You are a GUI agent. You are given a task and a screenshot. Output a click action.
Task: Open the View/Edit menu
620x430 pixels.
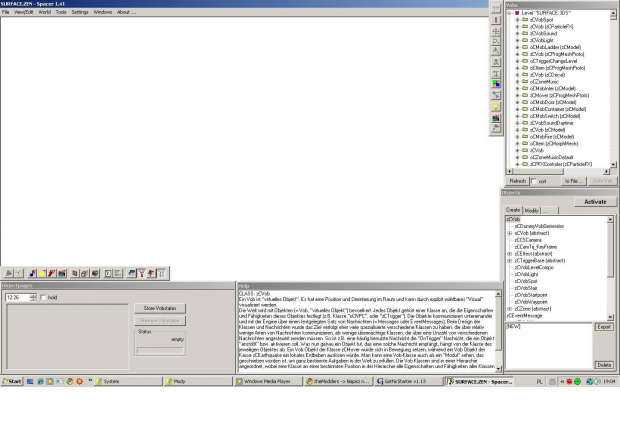pos(24,12)
